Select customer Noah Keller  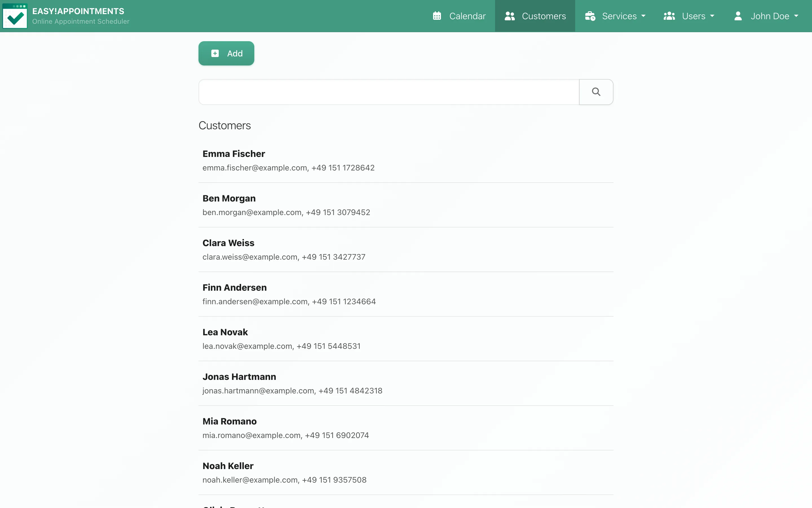(406, 472)
